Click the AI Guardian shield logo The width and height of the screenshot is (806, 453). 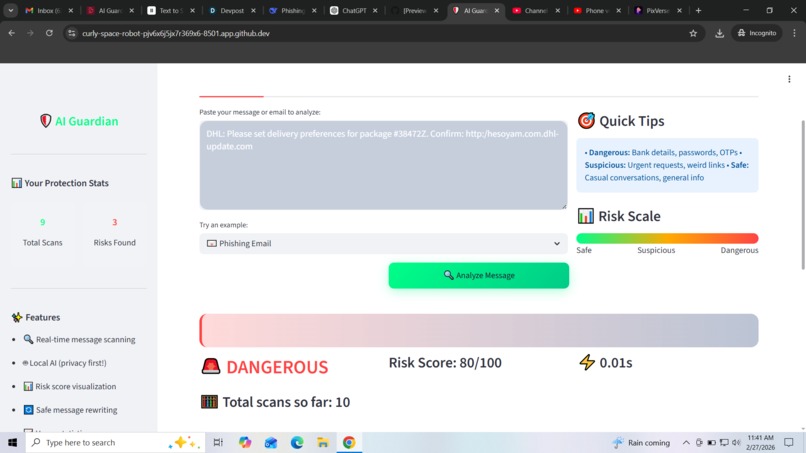pyautogui.click(x=46, y=121)
